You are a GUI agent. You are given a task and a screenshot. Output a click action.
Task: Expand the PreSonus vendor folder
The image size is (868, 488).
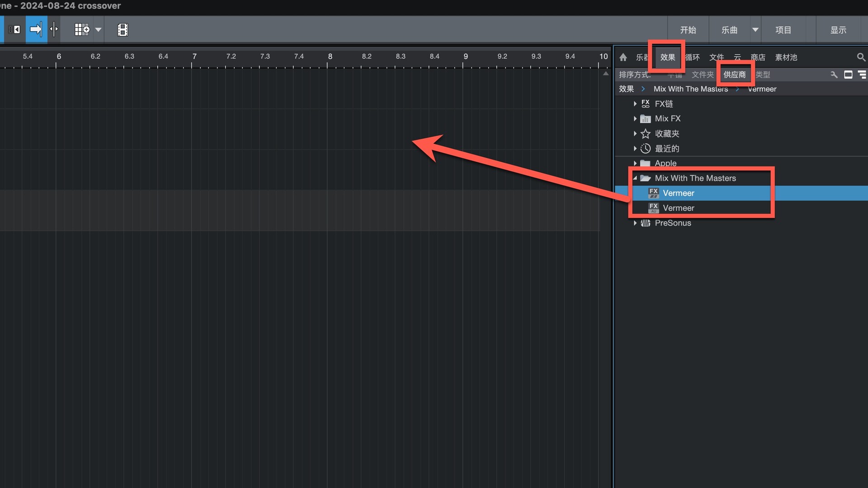tap(635, 223)
